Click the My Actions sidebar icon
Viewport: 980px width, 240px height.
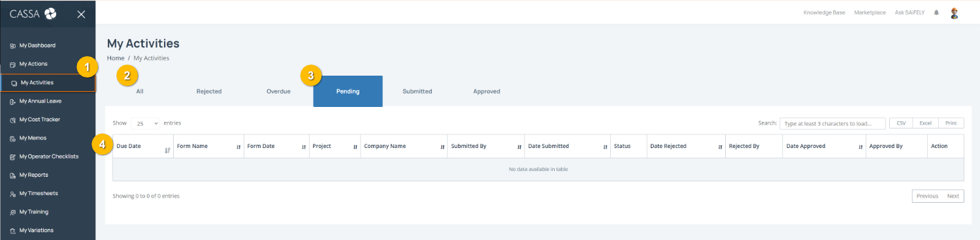13,64
